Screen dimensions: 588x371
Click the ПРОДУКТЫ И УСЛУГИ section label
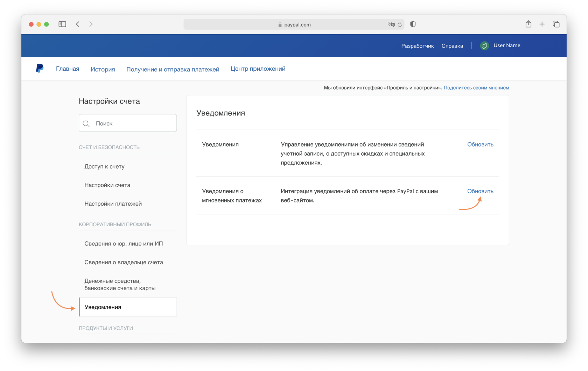click(x=106, y=328)
